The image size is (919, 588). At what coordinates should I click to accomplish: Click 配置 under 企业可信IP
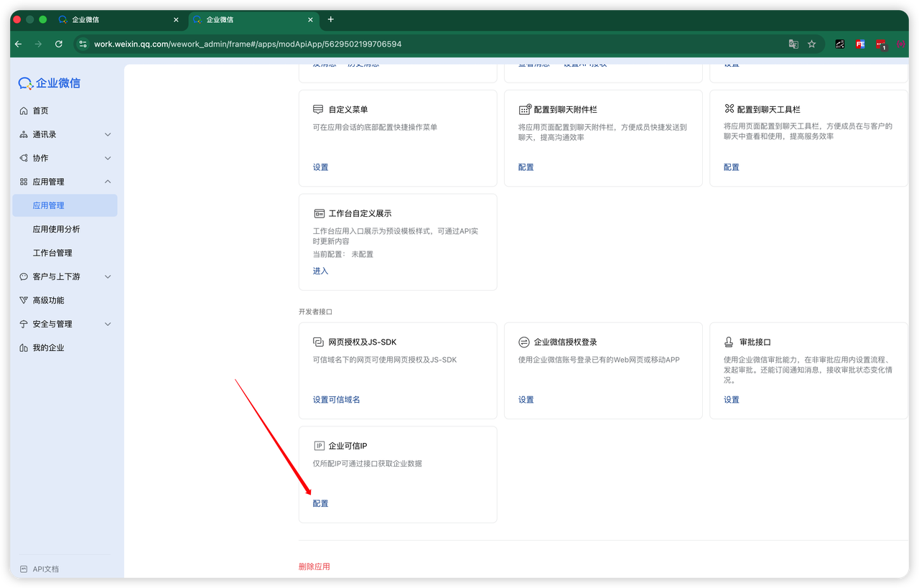click(x=320, y=504)
